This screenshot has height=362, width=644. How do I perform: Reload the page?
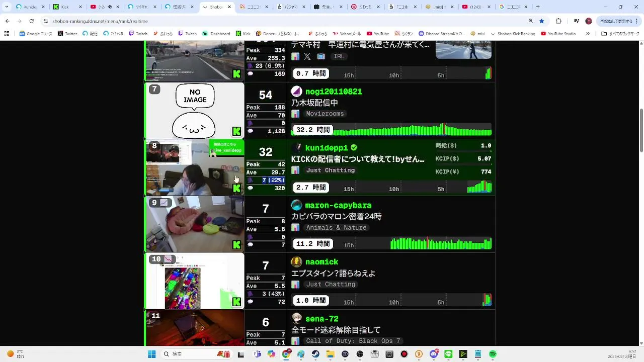pos(31,21)
